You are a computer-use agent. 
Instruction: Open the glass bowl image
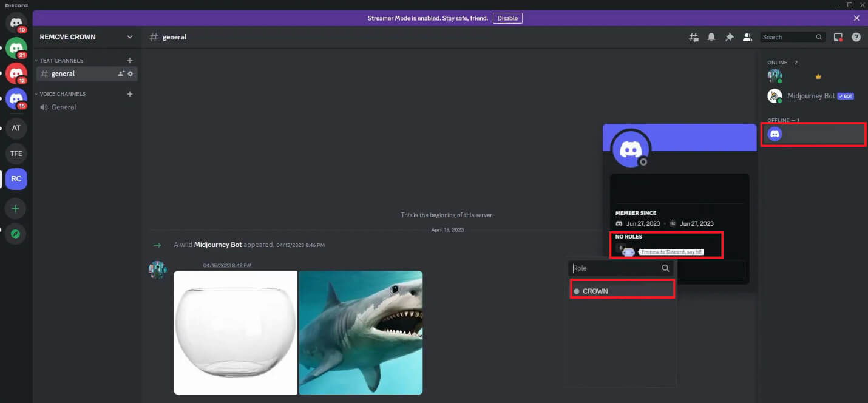[x=236, y=333]
